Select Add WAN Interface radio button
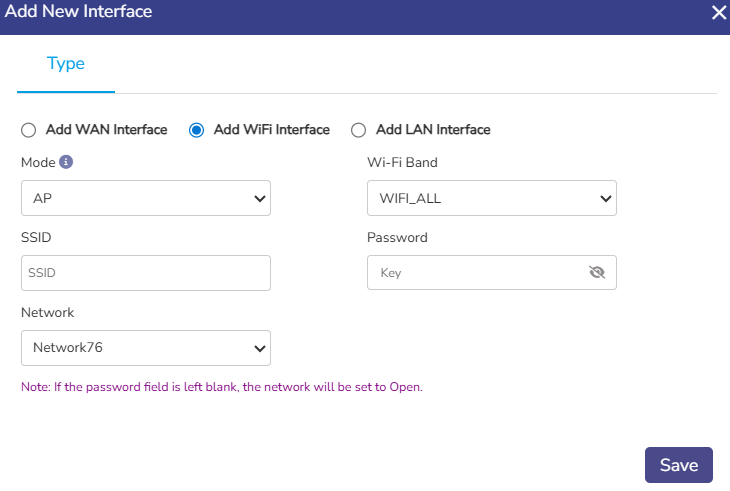This screenshot has width=730, height=491. click(x=28, y=130)
